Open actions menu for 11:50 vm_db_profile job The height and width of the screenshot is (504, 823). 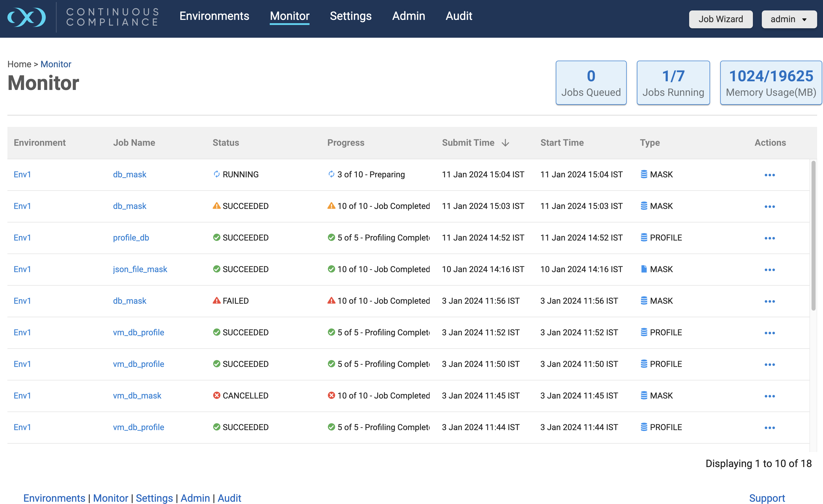click(769, 364)
